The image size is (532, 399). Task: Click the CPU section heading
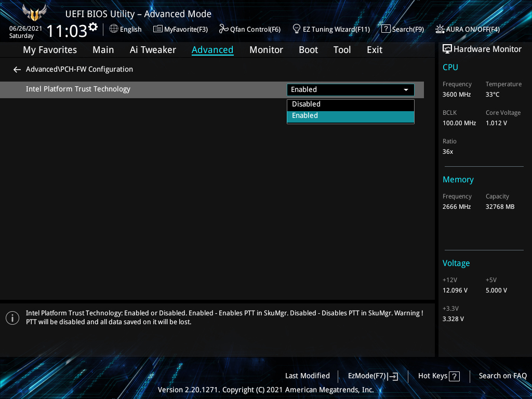click(450, 67)
